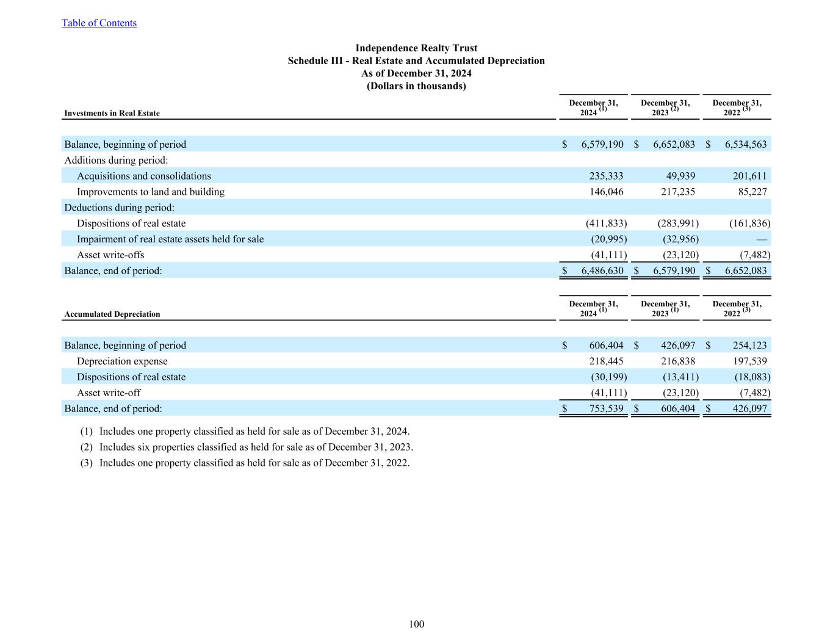Select Impairment of real estate assets label
The image size is (833, 644).
click(x=170, y=239)
